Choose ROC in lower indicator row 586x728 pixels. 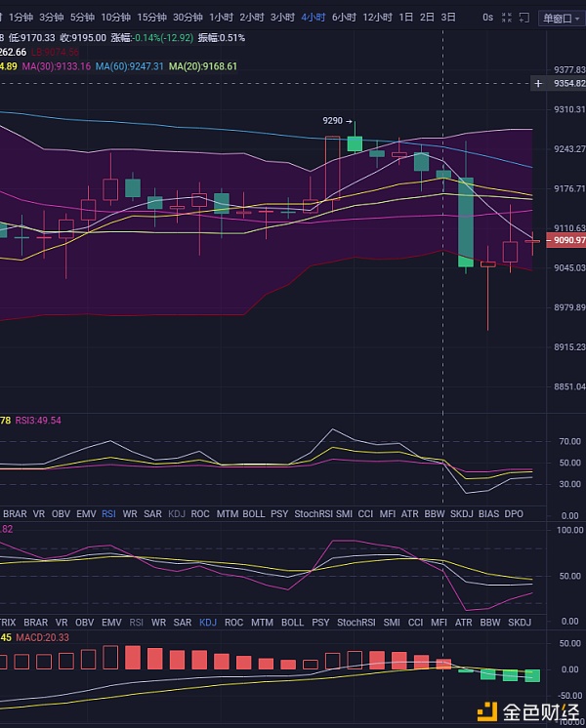click(233, 623)
